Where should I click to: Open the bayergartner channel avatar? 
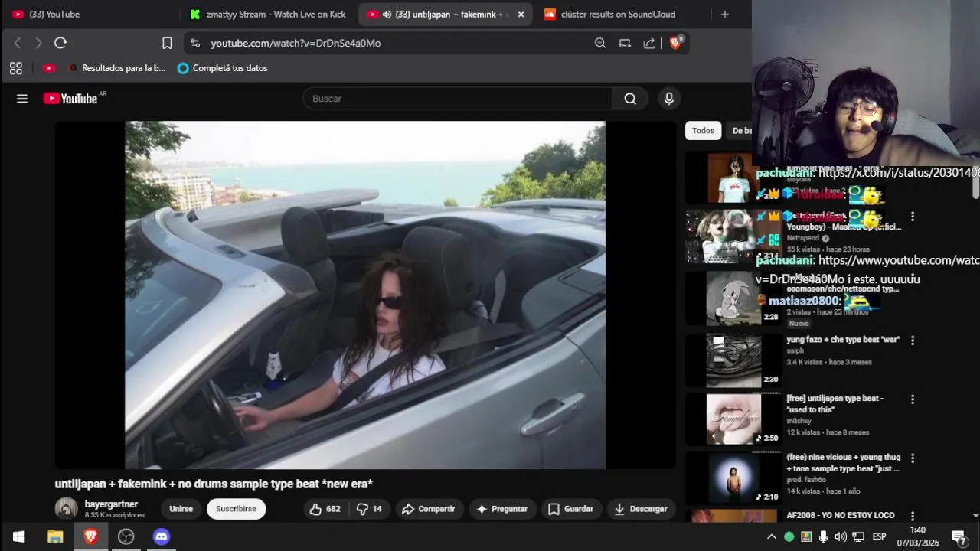(x=67, y=509)
